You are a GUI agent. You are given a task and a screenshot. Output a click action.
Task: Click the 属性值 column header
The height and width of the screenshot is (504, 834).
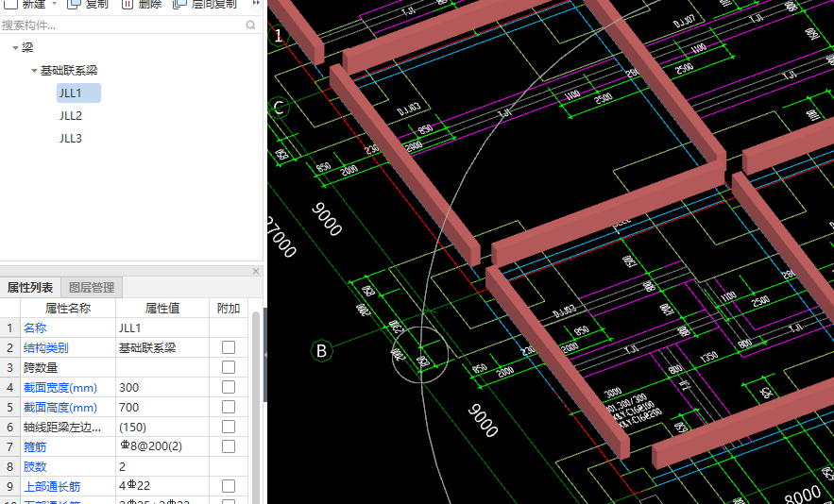[x=162, y=308]
